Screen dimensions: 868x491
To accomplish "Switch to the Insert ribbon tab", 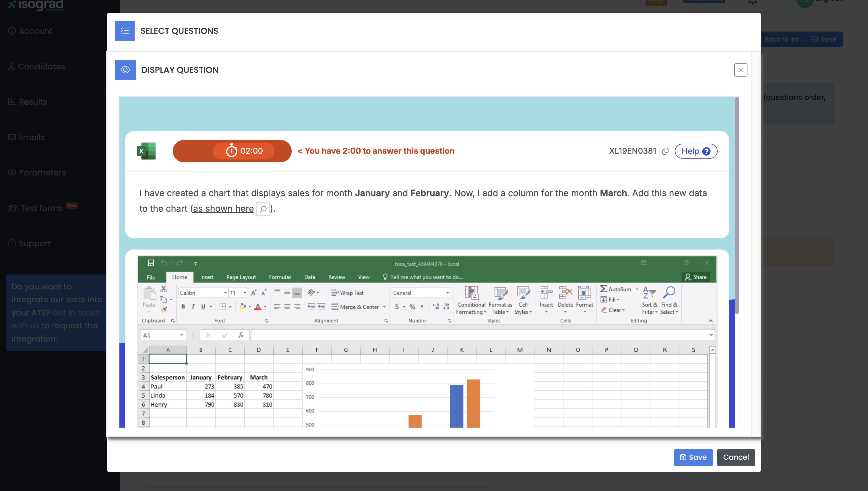I will pyautogui.click(x=207, y=277).
